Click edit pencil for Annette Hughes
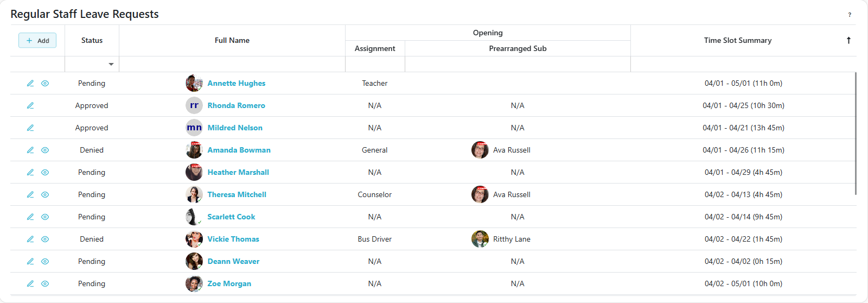The height and width of the screenshot is (303, 868). coord(30,83)
